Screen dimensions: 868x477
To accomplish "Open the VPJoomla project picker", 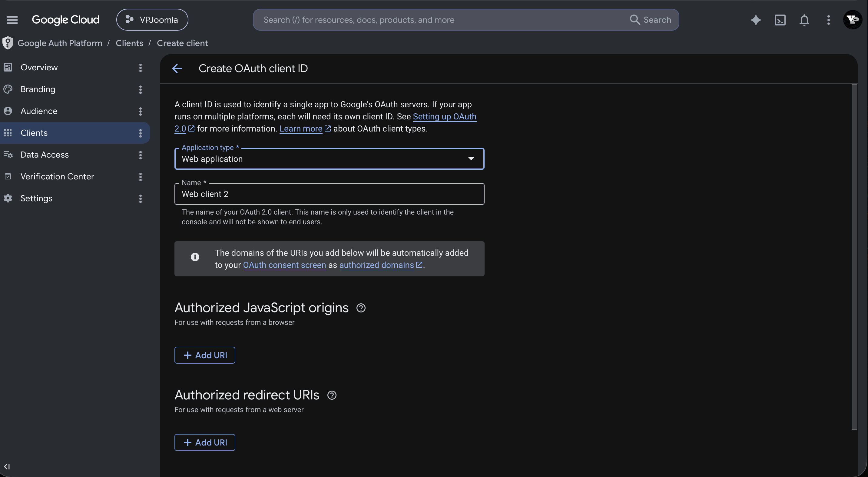I will 152,20.
